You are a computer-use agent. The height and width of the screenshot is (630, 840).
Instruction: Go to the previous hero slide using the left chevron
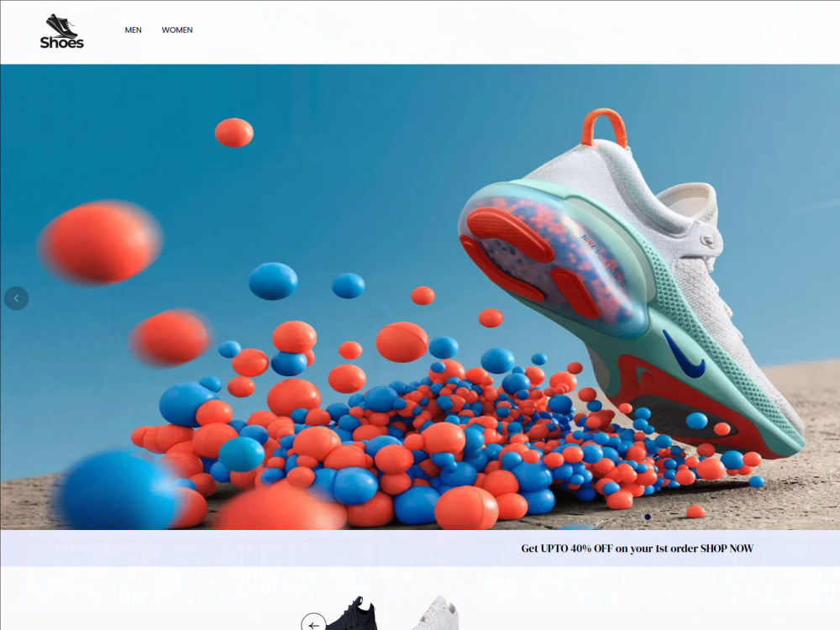click(x=16, y=298)
